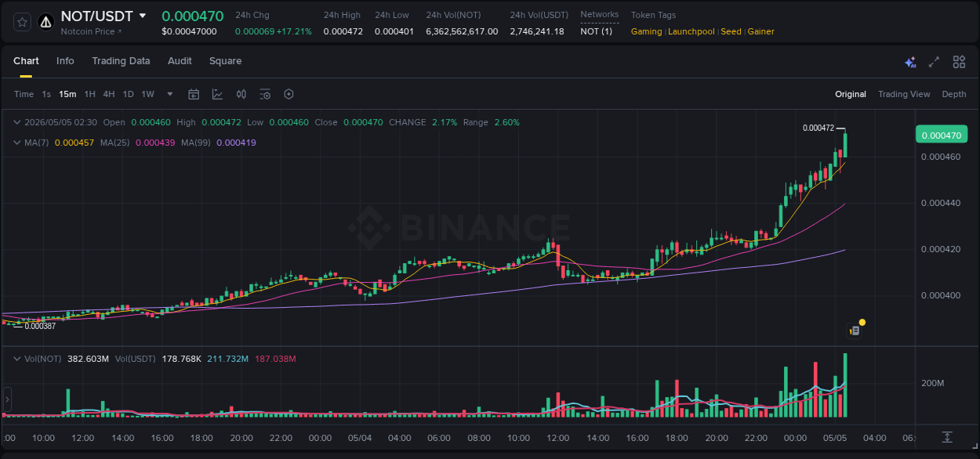Open the Gainer token tag
This screenshot has height=459, width=980.
tap(760, 31)
